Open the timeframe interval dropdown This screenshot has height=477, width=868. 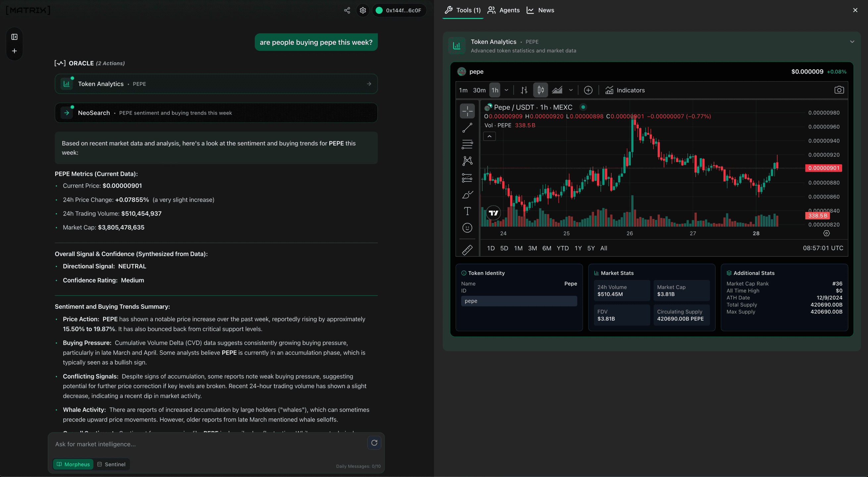pos(507,90)
